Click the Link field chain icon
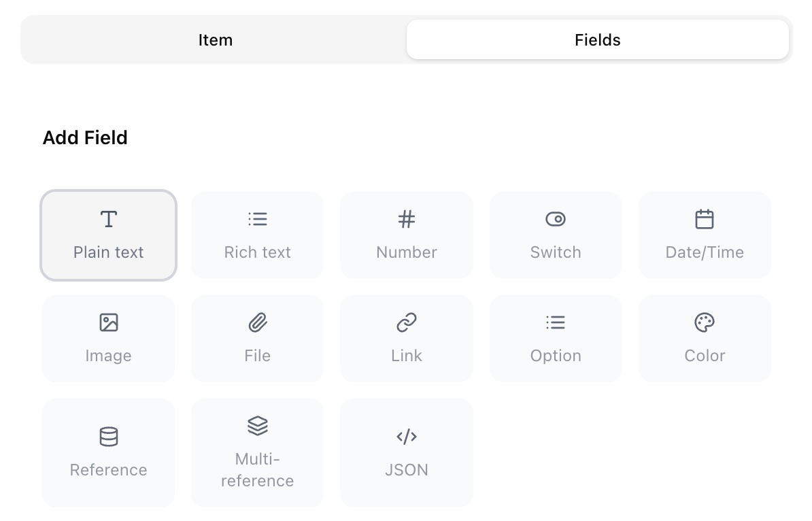This screenshot has height=521, width=812. pos(406,322)
